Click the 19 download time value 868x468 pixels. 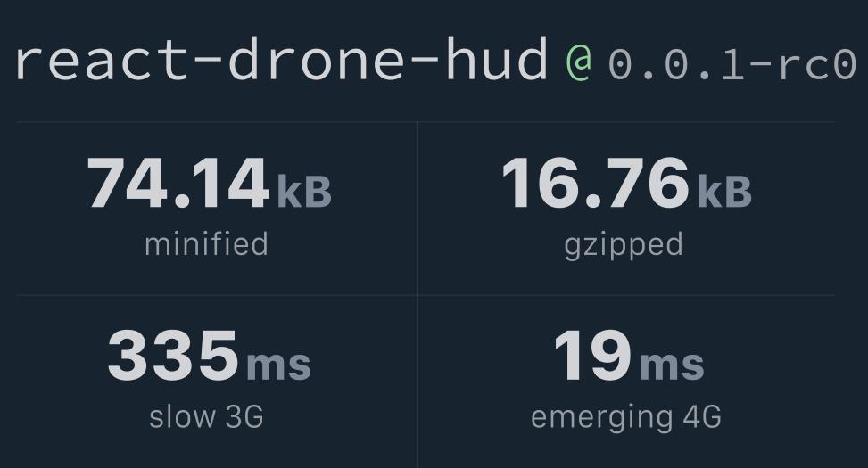(593, 355)
